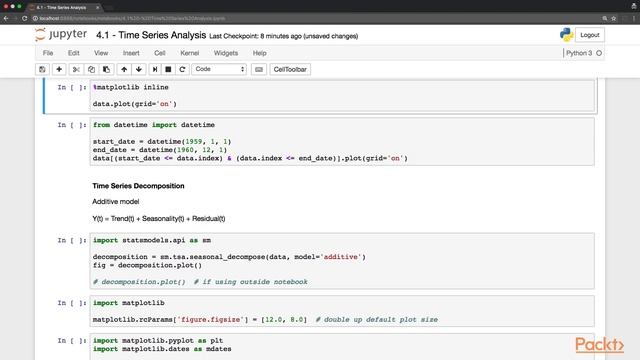Copy selected cells icon
640x360 pixels.
[x=91, y=69]
